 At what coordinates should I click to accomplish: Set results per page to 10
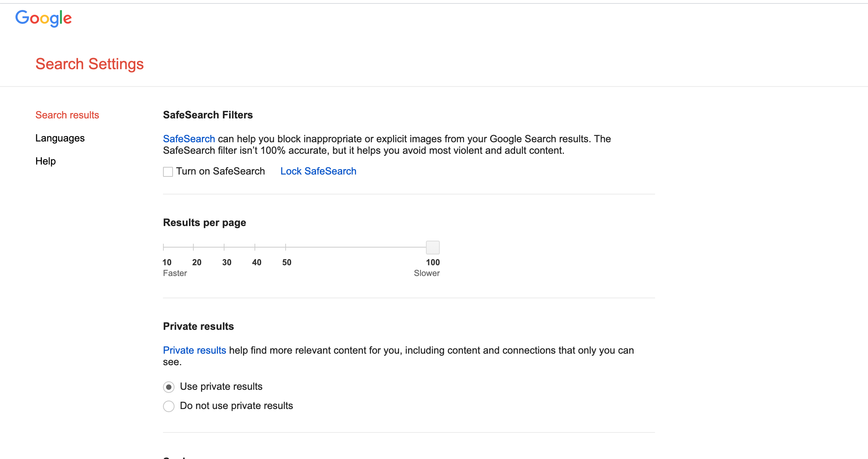[164, 247]
